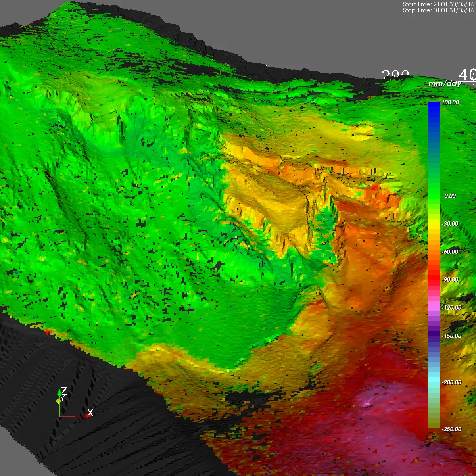Select the -30.00 legend label
The width and height of the screenshot is (476, 476).
tap(450, 224)
